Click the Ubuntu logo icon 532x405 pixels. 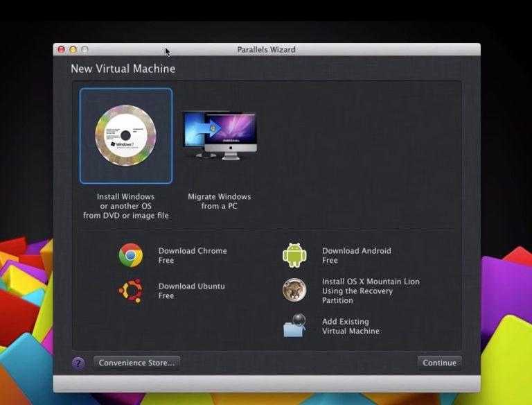(x=130, y=291)
